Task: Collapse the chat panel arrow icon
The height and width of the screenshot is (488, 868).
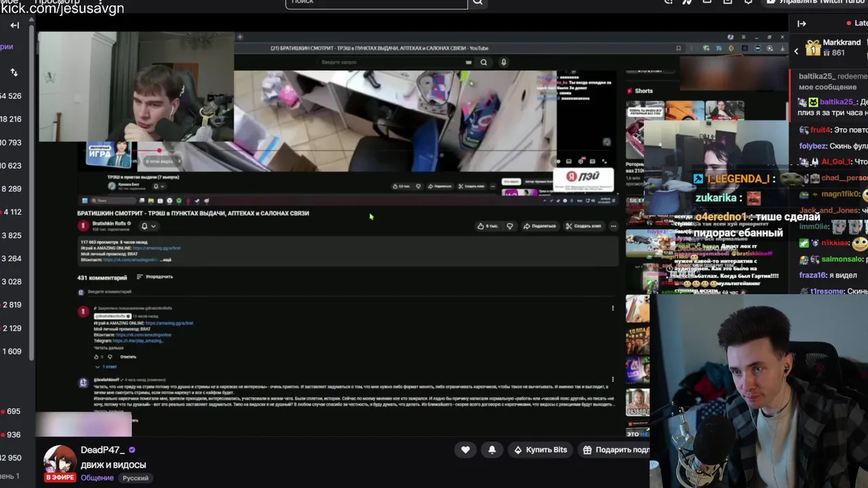Action: 802,24
